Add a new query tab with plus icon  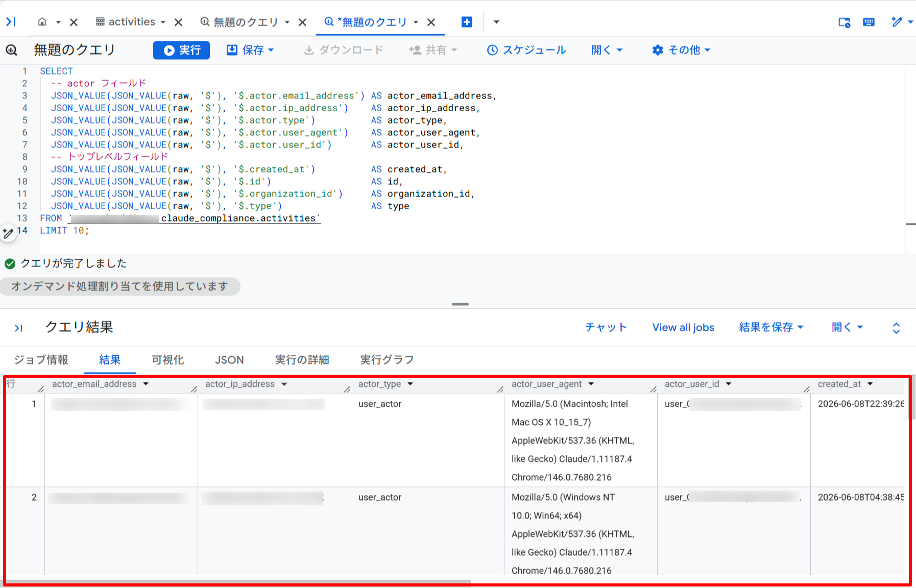pos(467,22)
